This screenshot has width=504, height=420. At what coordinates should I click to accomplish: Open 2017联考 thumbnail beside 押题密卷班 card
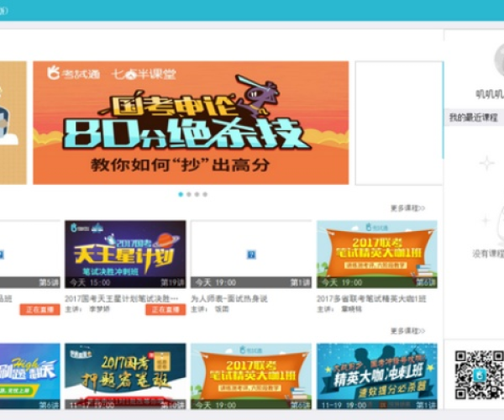[x=251, y=376]
